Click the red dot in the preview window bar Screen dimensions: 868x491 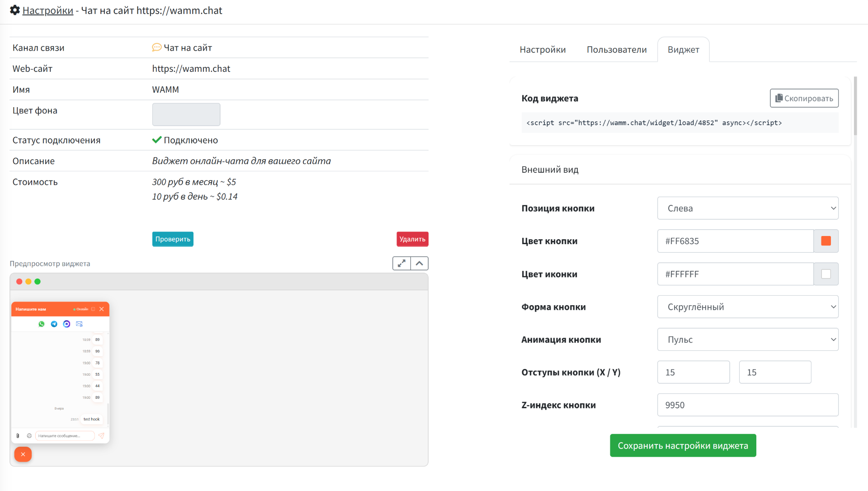click(x=19, y=282)
